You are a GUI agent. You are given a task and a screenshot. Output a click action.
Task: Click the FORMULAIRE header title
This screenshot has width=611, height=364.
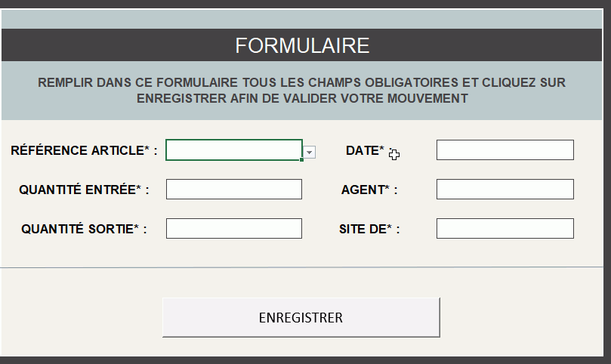tap(302, 45)
